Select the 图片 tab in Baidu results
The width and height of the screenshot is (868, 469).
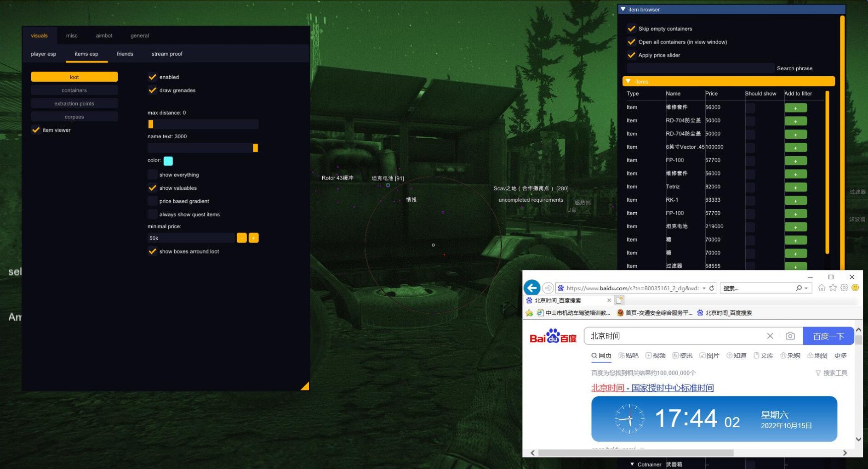pyautogui.click(x=709, y=356)
